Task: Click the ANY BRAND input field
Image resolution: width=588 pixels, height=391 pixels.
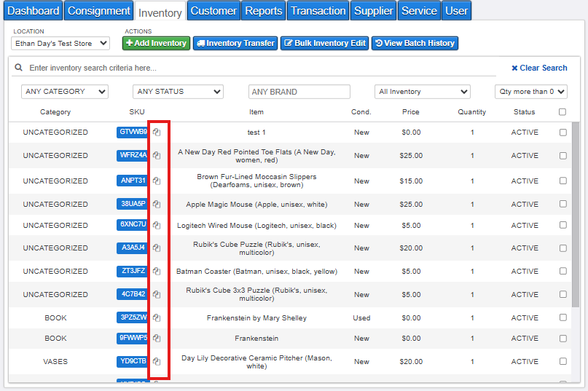Action: [299, 92]
